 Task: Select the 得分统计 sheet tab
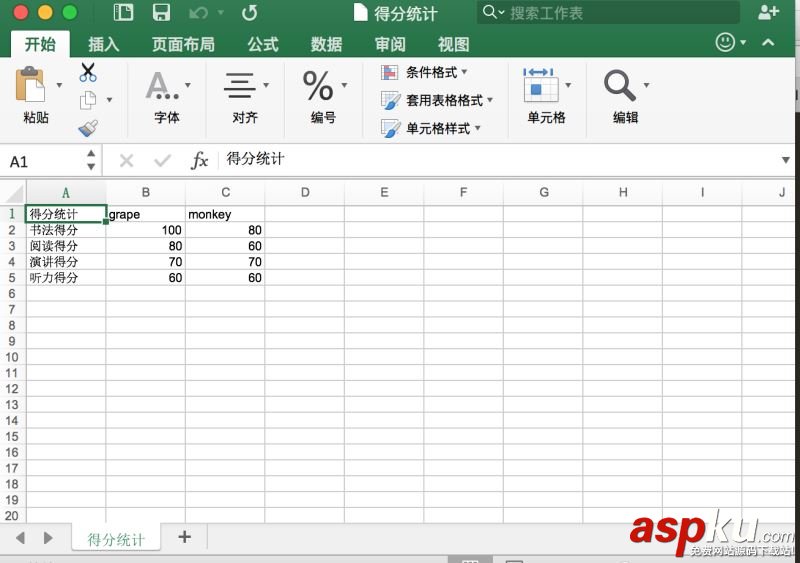[116, 539]
